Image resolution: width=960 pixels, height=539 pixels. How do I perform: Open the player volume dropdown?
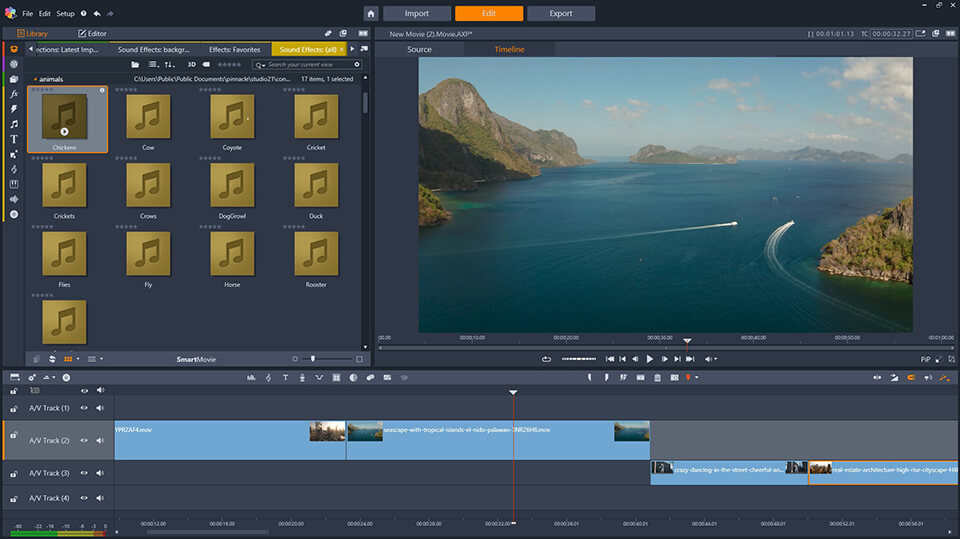coord(715,360)
